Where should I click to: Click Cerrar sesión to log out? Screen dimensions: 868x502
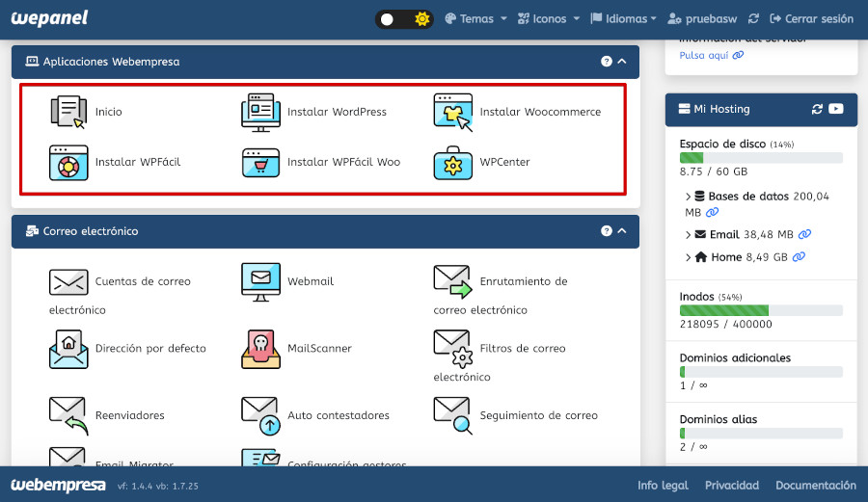tap(811, 19)
